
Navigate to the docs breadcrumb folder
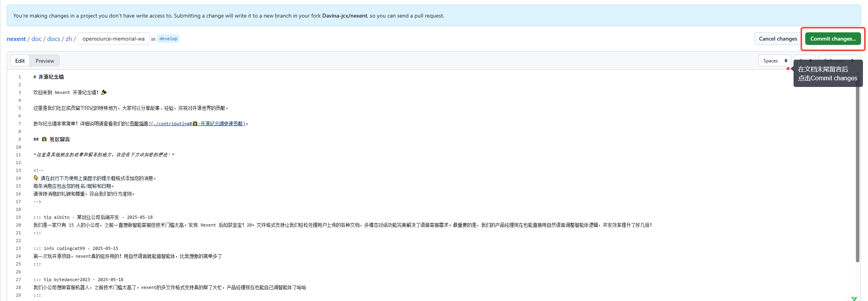53,39
